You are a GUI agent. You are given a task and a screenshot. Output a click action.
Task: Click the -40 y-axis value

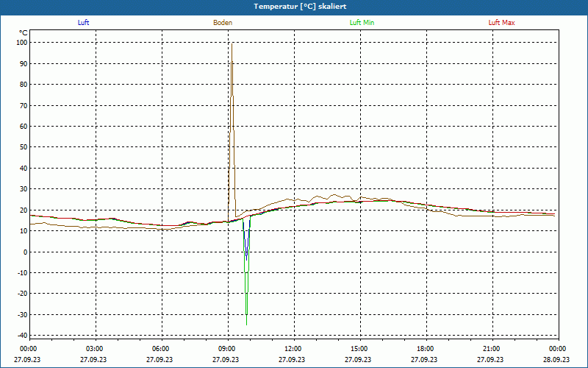pyautogui.click(x=23, y=336)
